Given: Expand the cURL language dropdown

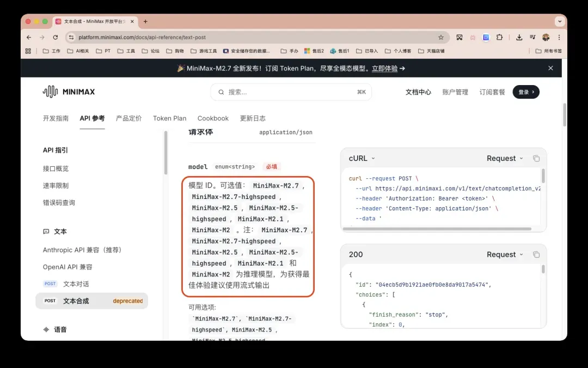Looking at the screenshot, I should point(362,159).
